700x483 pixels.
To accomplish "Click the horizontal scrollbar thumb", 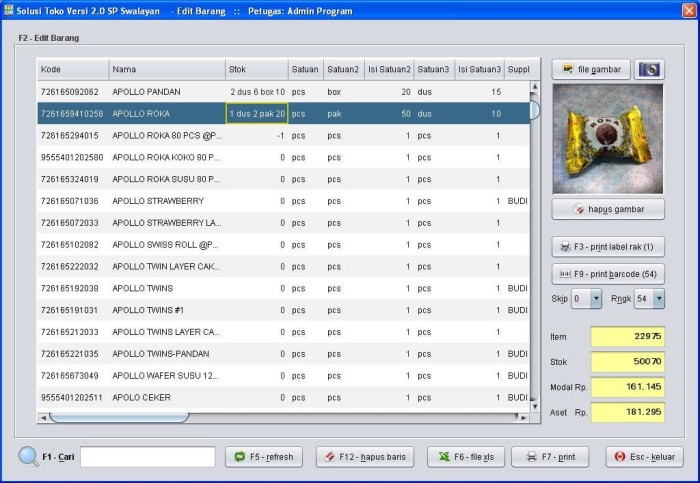I will [119, 418].
